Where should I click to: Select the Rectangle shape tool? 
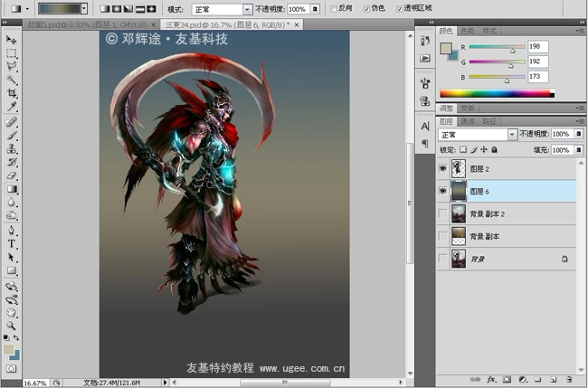pos(11,270)
